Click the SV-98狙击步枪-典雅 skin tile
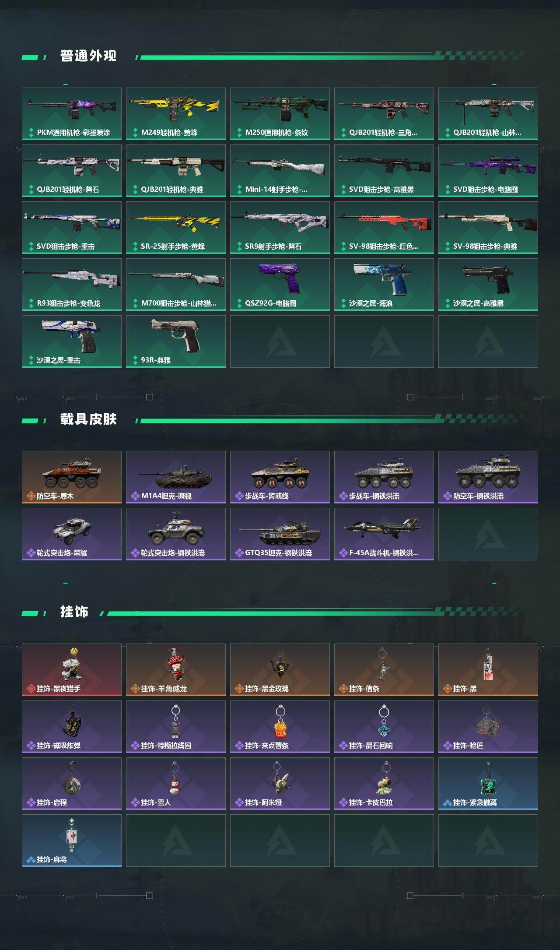This screenshot has height=950, width=560. [x=488, y=228]
